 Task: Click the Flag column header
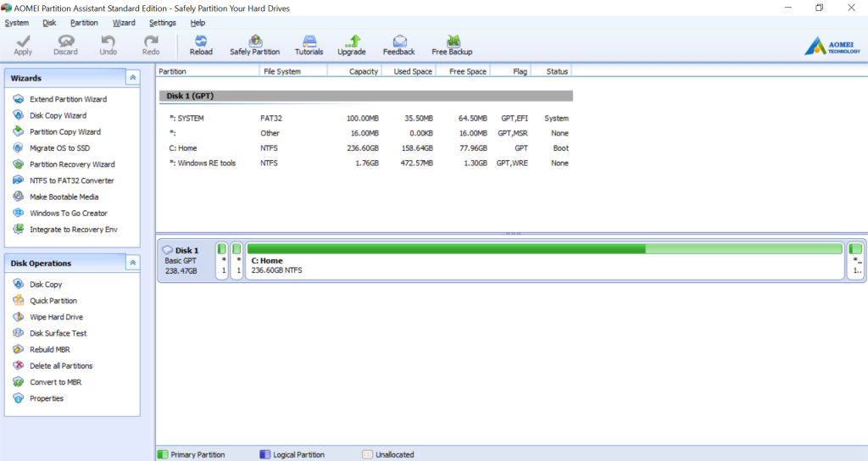tap(510, 71)
